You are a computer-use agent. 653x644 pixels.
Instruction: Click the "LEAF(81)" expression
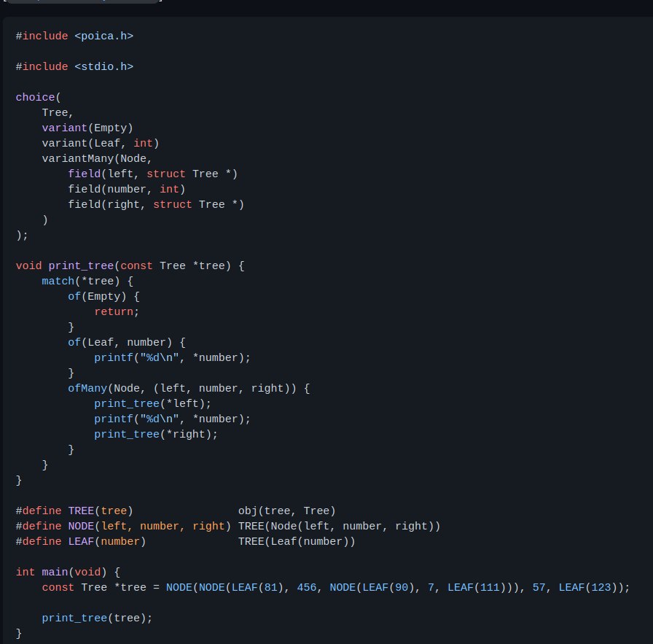257,588
